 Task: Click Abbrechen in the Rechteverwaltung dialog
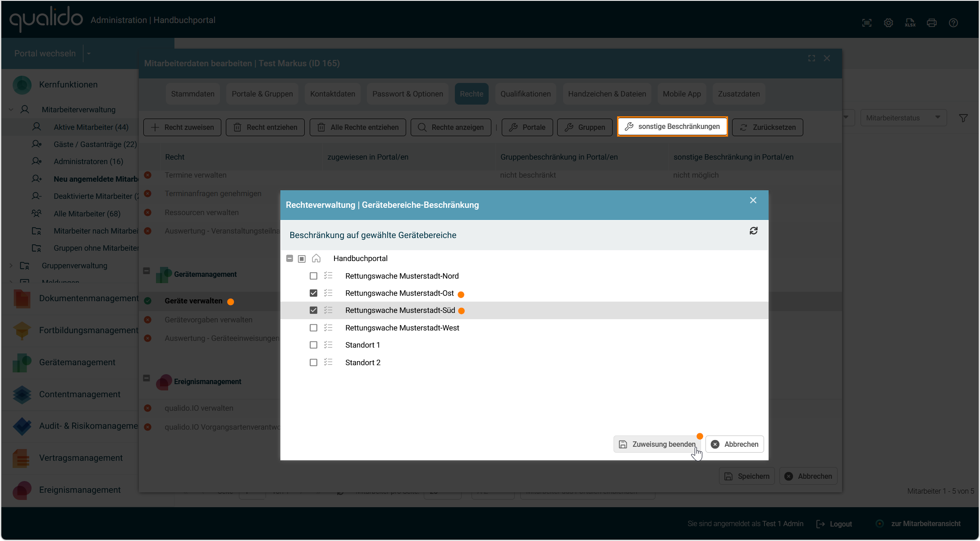point(734,444)
